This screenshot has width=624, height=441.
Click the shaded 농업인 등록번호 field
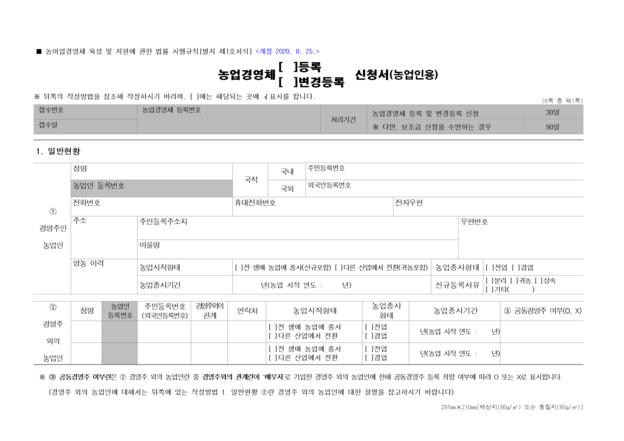tap(152, 188)
